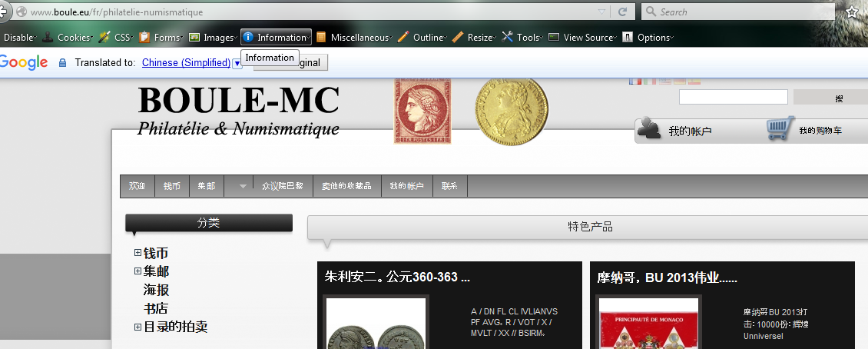Click the text 'A / DN FL CL IVLIANVS'

pos(514,311)
